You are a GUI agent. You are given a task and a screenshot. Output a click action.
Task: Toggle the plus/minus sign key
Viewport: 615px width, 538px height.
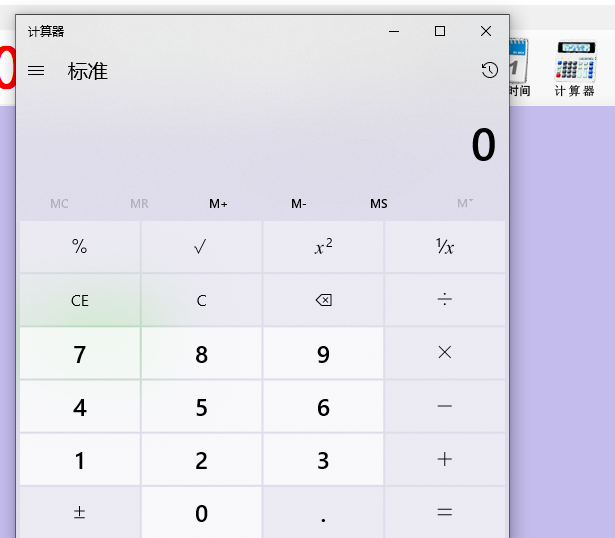pyautogui.click(x=80, y=513)
